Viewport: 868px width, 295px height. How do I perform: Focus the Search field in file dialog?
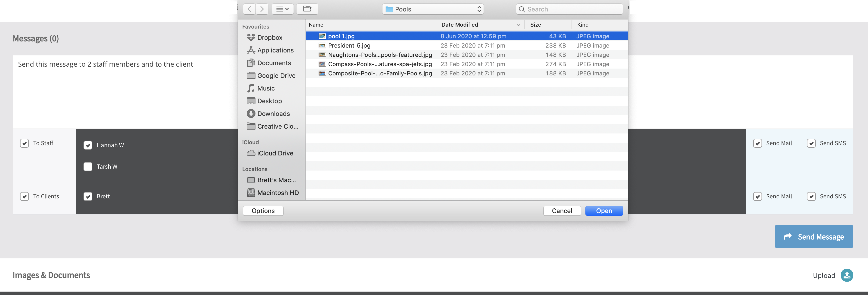[x=569, y=9]
